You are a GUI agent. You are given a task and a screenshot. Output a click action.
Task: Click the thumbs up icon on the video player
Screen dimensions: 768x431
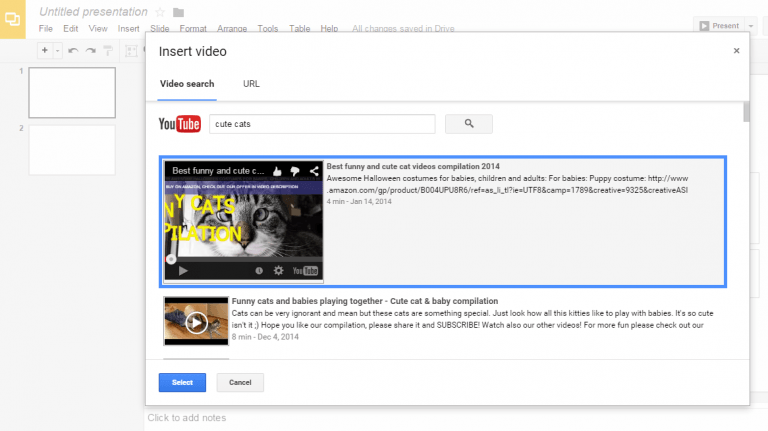[279, 171]
